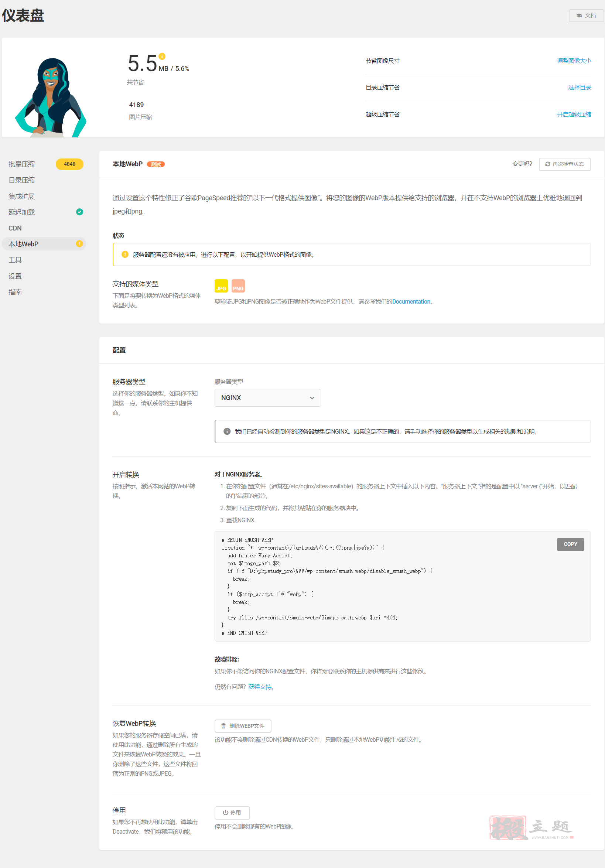Open 指南 in the sidebar
Image resolution: width=605 pixels, height=868 pixels.
tap(15, 292)
